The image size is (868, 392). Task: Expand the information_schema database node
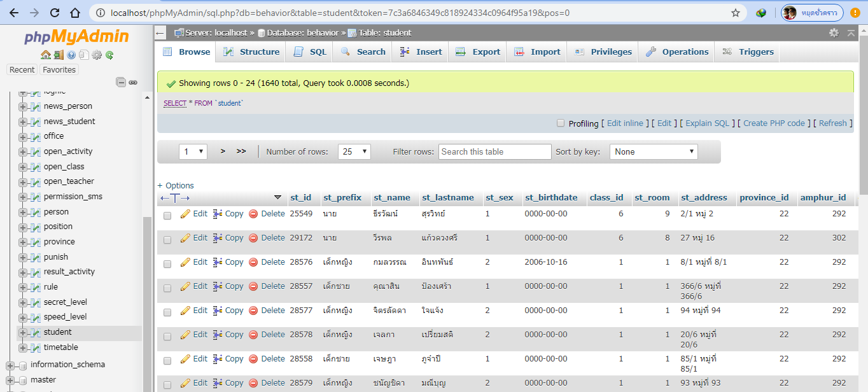coord(10,365)
